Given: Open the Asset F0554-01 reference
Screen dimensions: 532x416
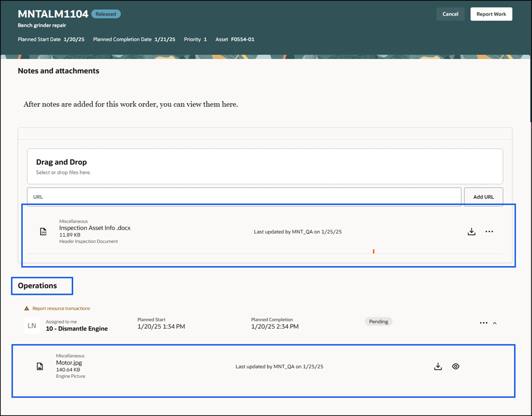Looking at the screenshot, I should click(x=242, y=39).
